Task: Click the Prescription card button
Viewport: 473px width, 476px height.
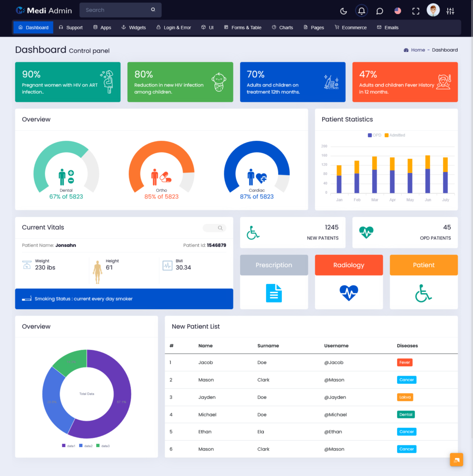Action: [x=274, y=265]
